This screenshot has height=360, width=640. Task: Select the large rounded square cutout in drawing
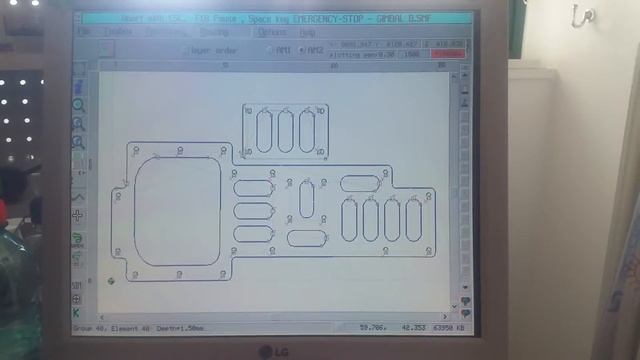[178, 211]
